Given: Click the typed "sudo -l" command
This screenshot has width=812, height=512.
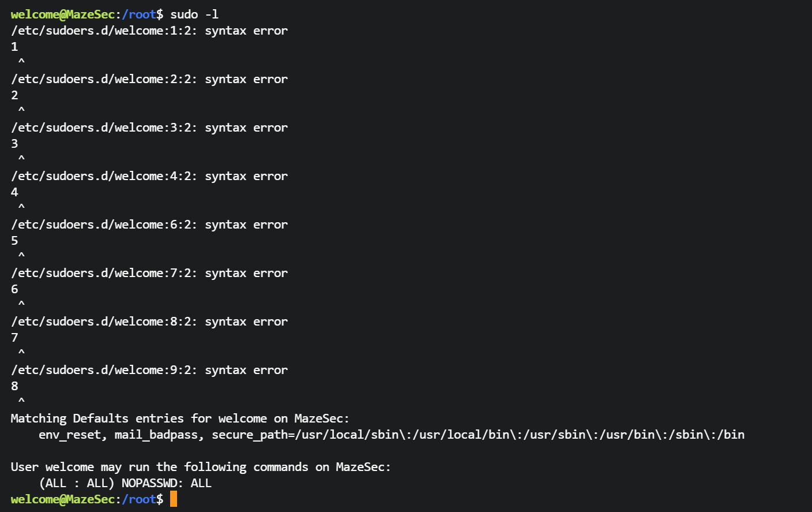Looking at the screenshot, I should (194, 14).
